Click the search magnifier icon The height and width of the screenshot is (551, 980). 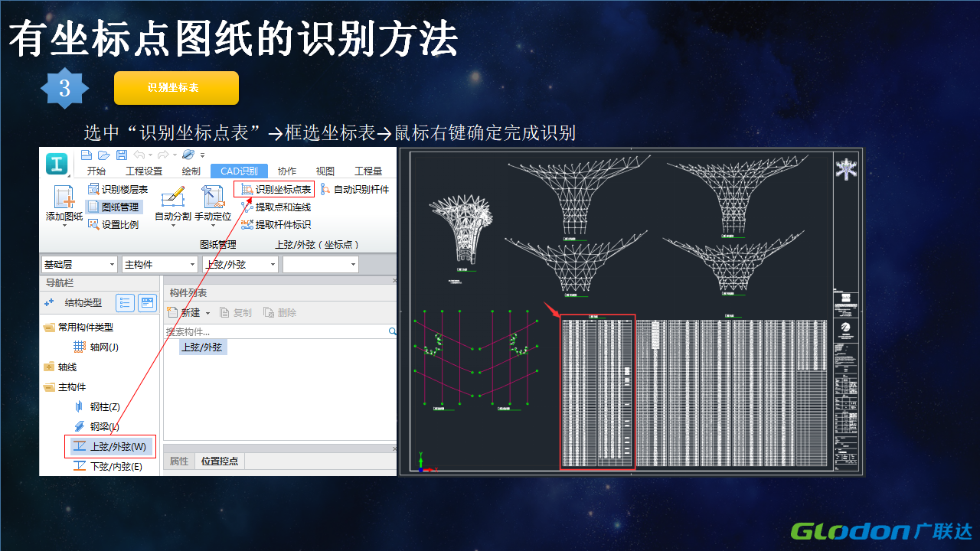393,331
